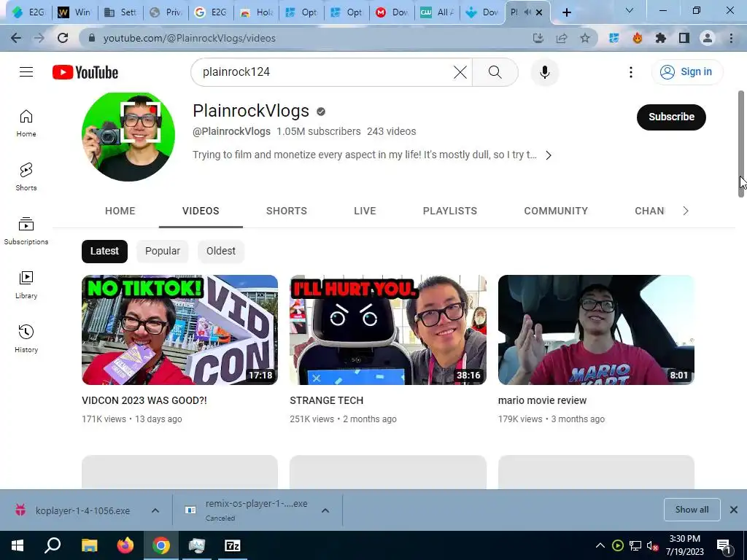This screenshot has width=747, height=560.
Task: Open VIDCON 2023 WAS GOOD?! video title
Action: click(x=144, y=400)
